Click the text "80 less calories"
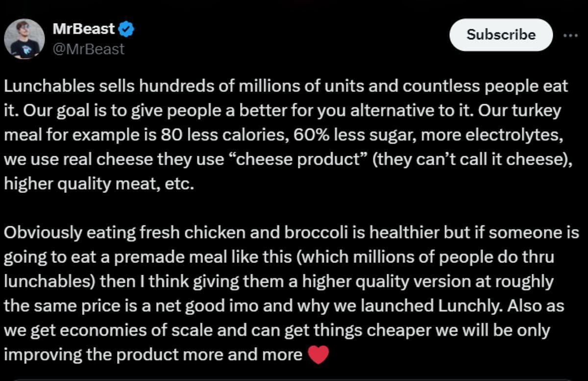 coord(223,135)
